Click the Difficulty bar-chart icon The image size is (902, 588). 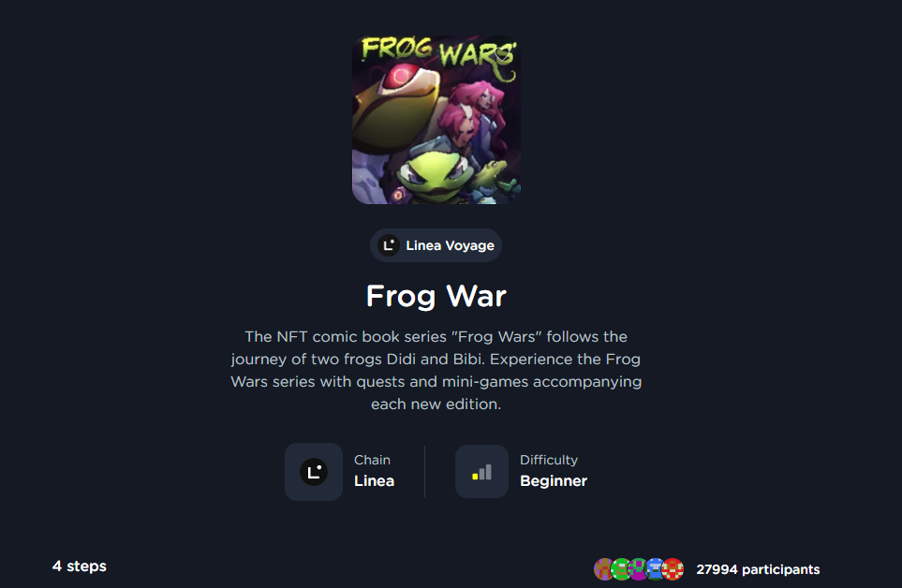[x=482, y=472]
